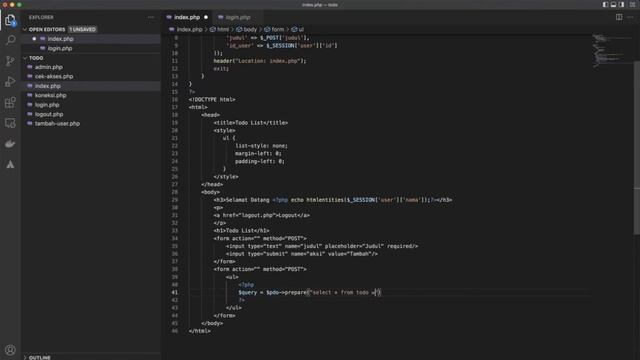Click line number 41 in gutter
This screenshot has height=360, width=640.
[175, 292]
